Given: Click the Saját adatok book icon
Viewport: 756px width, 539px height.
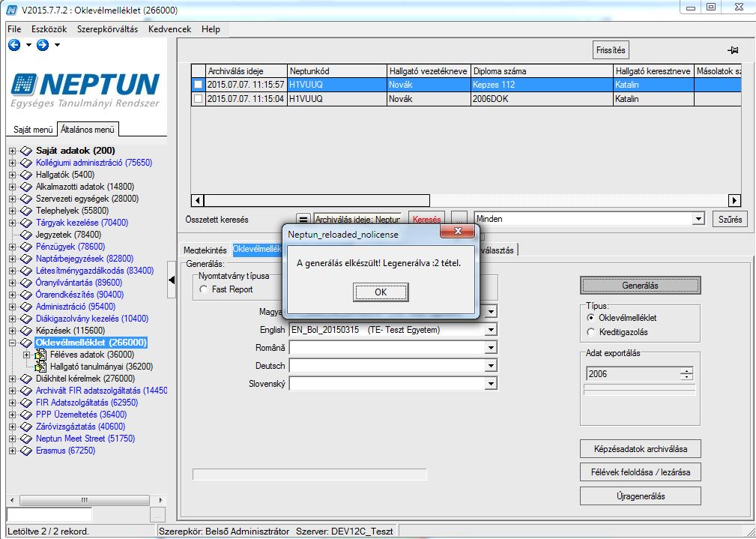Looking at the screenshot, I should (25, 151).
